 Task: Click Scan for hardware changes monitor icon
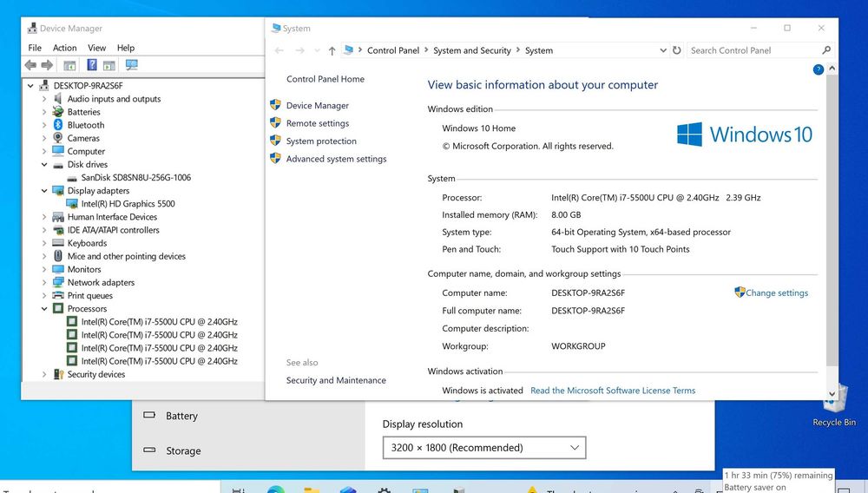click(x=131, y=65)
